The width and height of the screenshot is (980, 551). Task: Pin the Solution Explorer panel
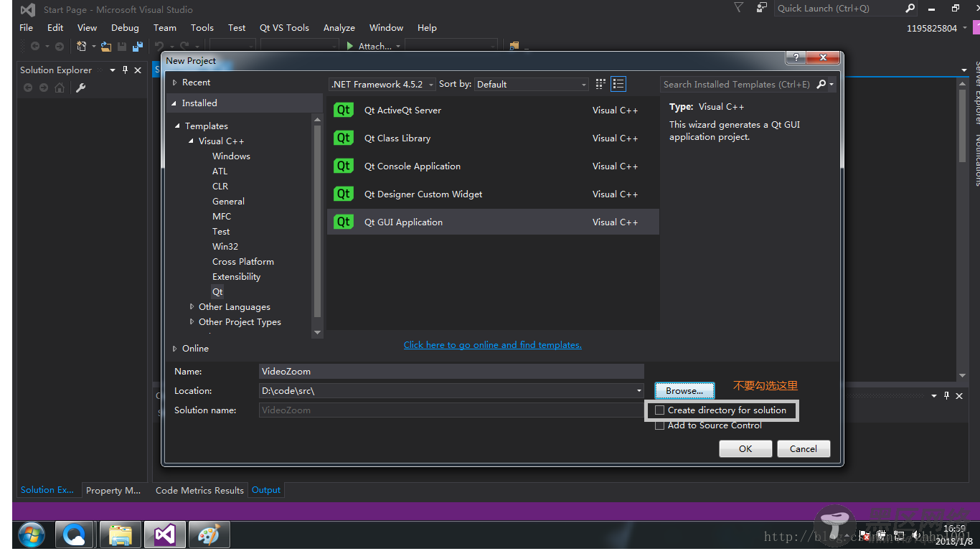coord(126,70)
